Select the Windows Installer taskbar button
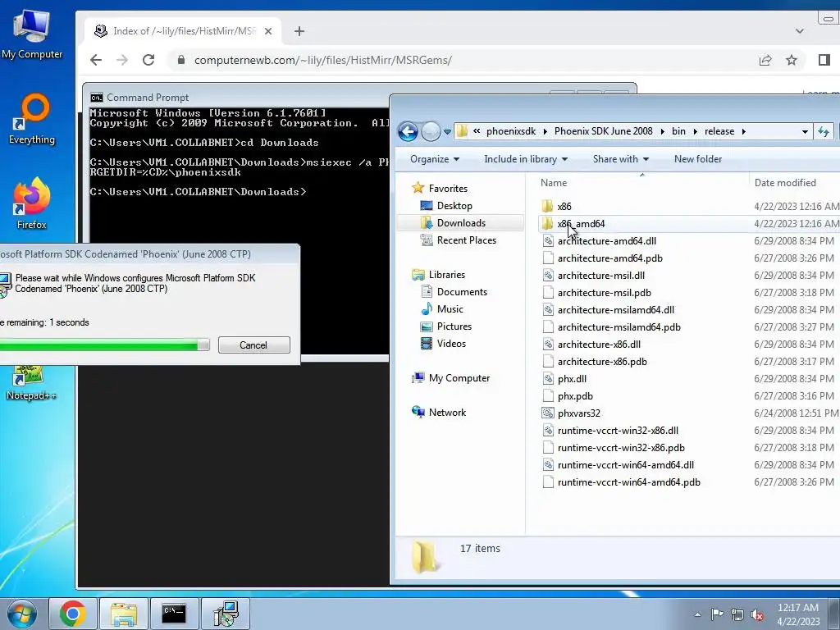This screenshot has width=840, height=630. [225, 614]
